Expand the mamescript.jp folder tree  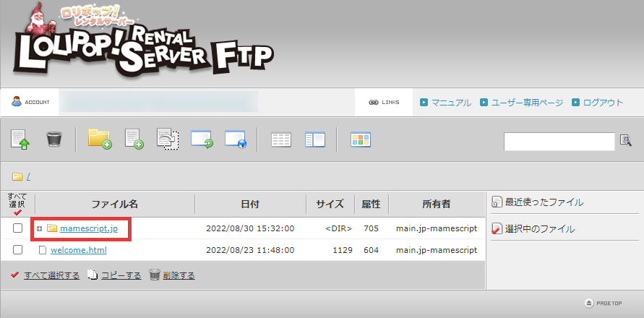[40, 229]
